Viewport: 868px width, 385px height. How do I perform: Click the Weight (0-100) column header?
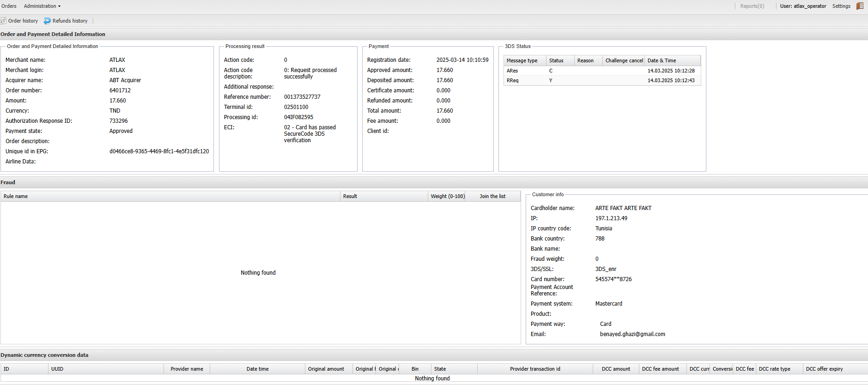[447, 196]
